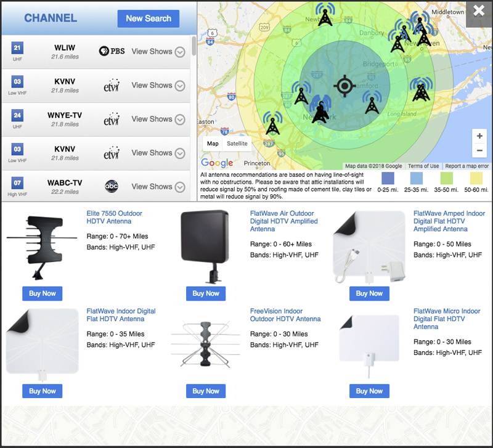Select the abc logo for WABC-TV
The image size is (493, 448).
[113, 187]
